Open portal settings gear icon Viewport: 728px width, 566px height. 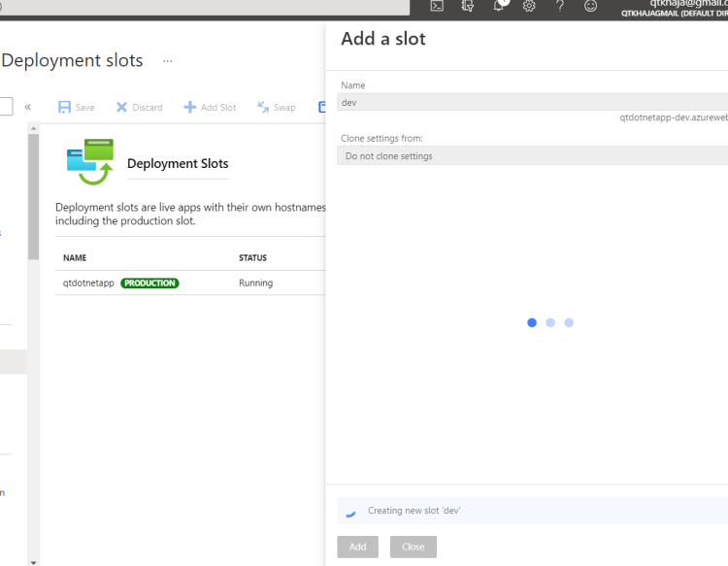[529, 6]
